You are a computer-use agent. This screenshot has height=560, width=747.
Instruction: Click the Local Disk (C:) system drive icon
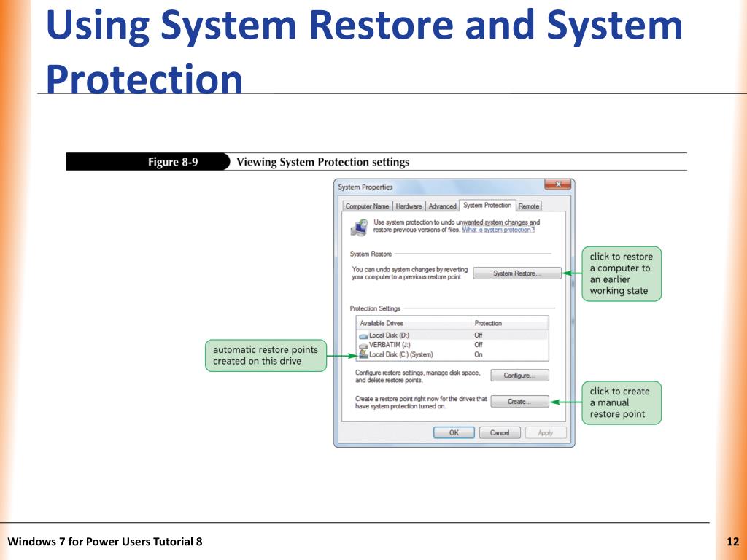tap(363, 354)
